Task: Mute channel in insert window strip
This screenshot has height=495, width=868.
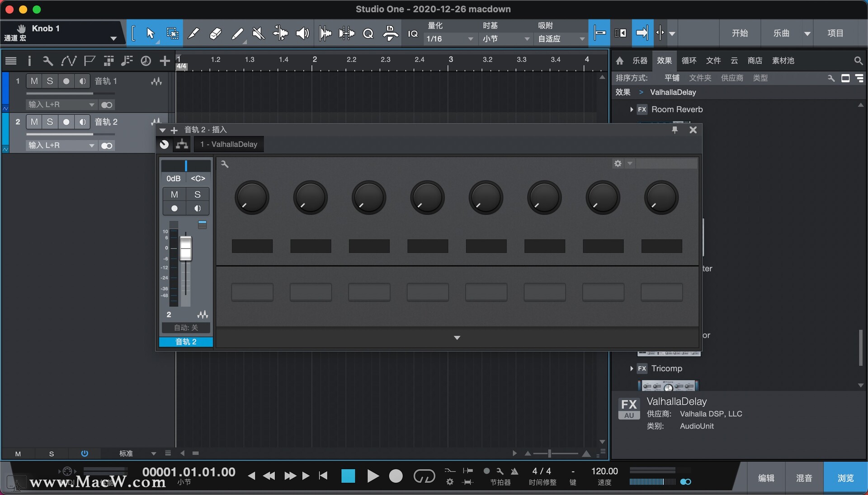Action: point(174,194)
